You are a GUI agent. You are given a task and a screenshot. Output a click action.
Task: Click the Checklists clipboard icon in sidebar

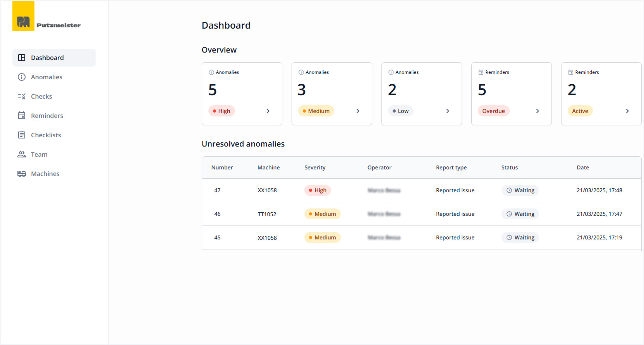[22, 135]
